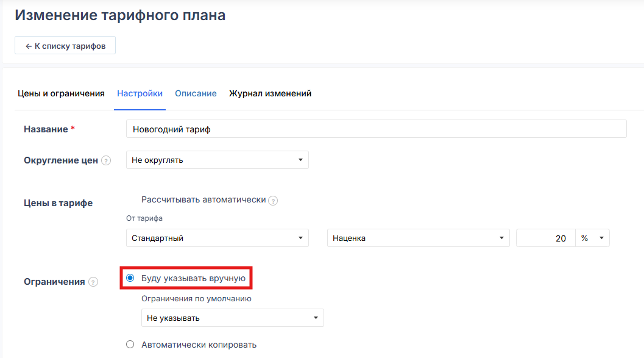Toggle the 'Рассчитывать автоматически' option

203,200
